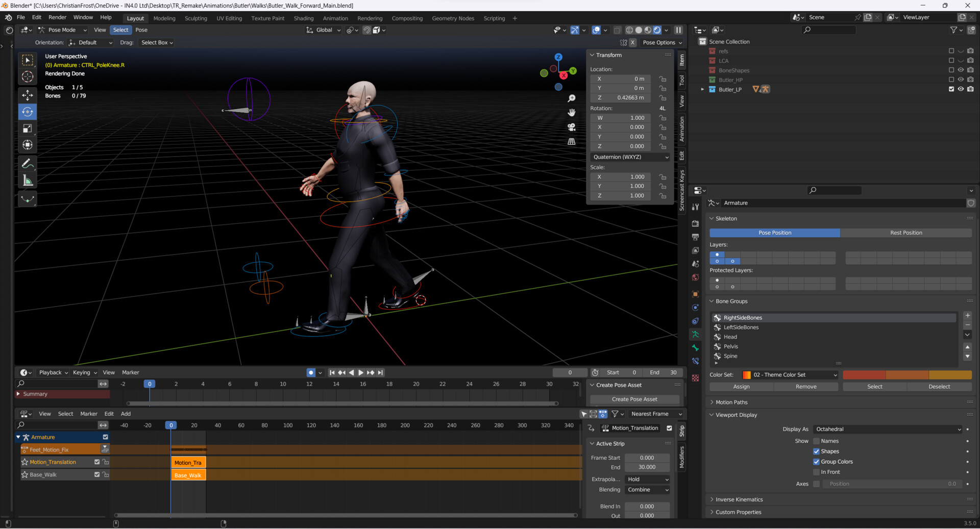
Task: Select the Move tool in the toolbar
Action: tap(28, 95)
